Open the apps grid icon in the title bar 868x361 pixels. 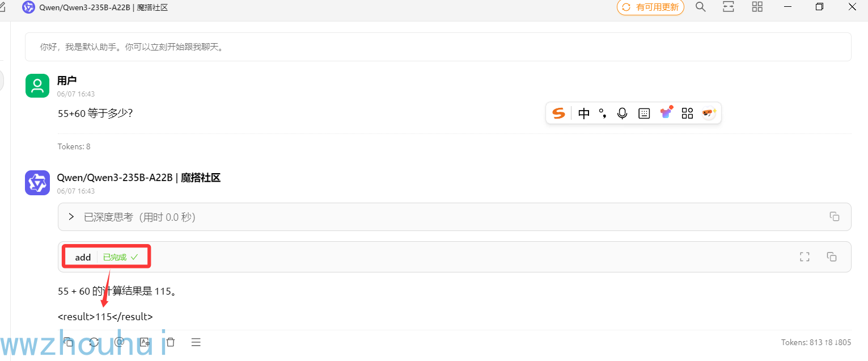pyautogui.click(x=757, y=7)
